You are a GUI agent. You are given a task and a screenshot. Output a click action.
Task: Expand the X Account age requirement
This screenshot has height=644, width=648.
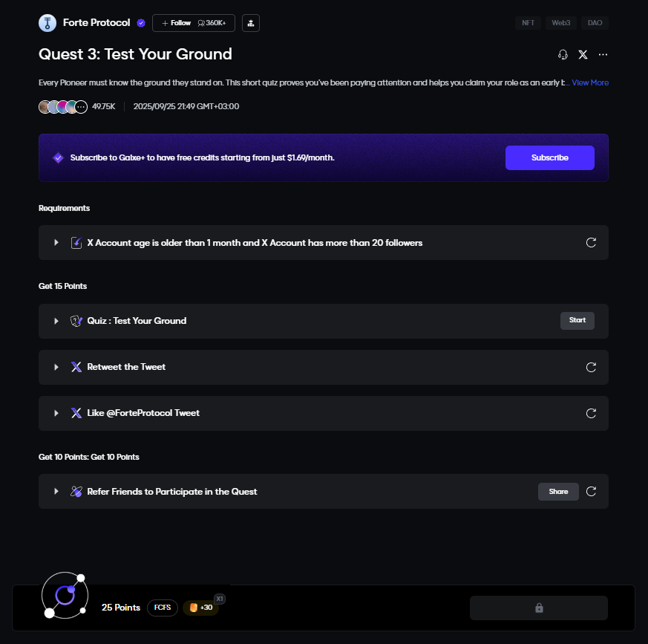[x=56, y=243]
